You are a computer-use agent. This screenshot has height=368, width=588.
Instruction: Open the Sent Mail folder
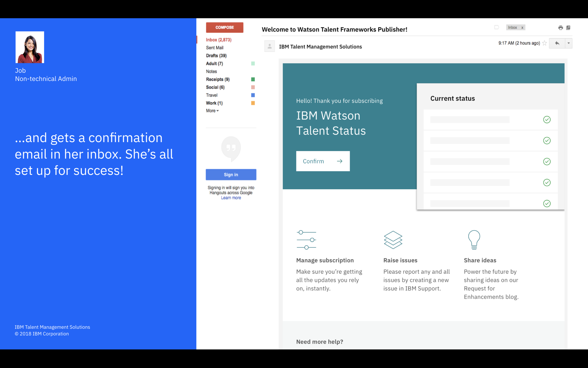[x=215, y=48]
